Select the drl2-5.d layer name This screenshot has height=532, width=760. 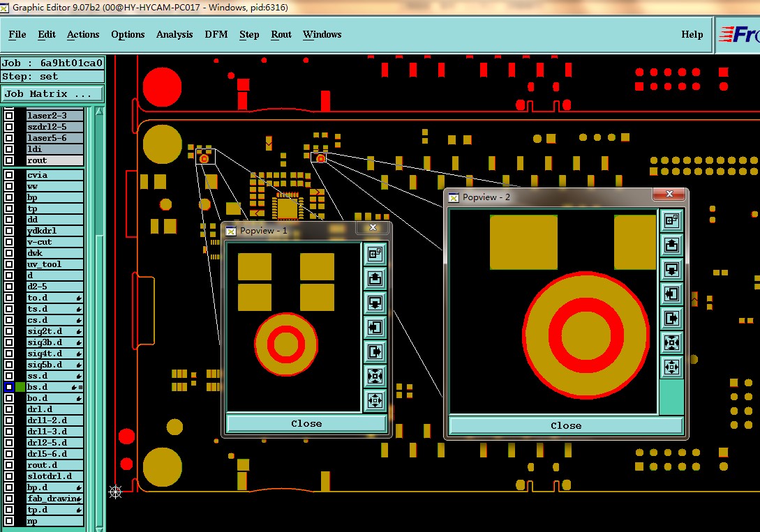coord(54,443)
